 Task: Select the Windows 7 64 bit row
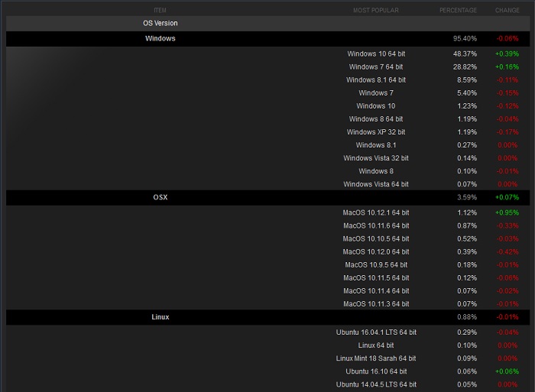(x=375, y=67)
